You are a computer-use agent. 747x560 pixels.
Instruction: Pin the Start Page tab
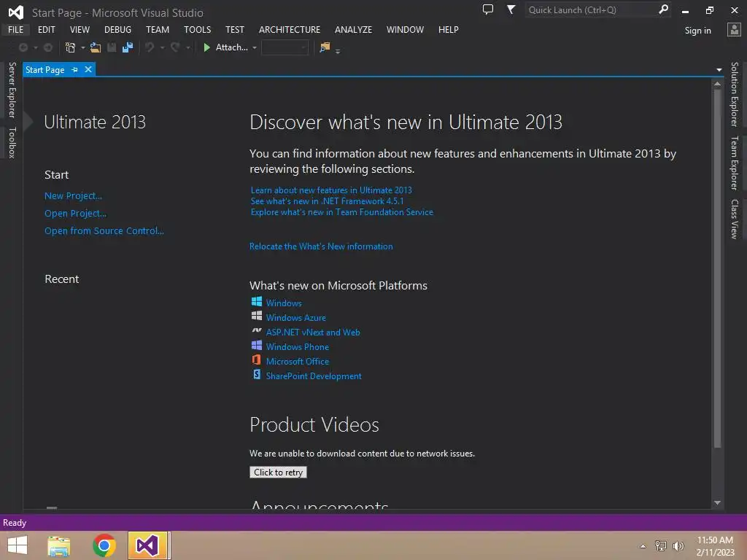(75, 69)
